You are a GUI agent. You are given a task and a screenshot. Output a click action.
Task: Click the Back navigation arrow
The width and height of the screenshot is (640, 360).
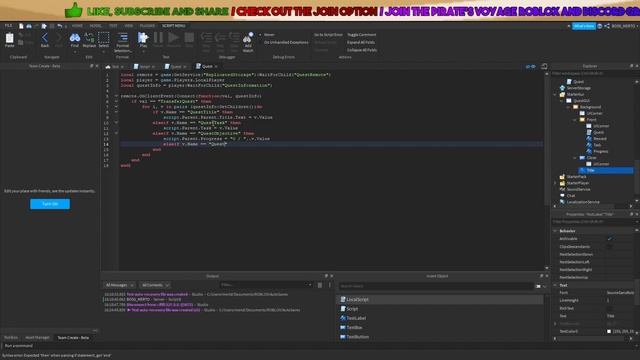pos(45,38)
